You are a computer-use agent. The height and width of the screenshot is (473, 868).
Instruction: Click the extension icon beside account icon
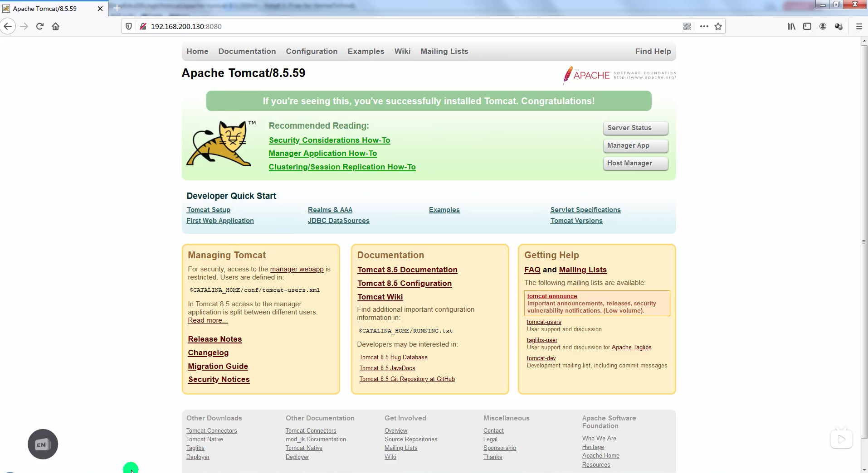pos(839,26)
